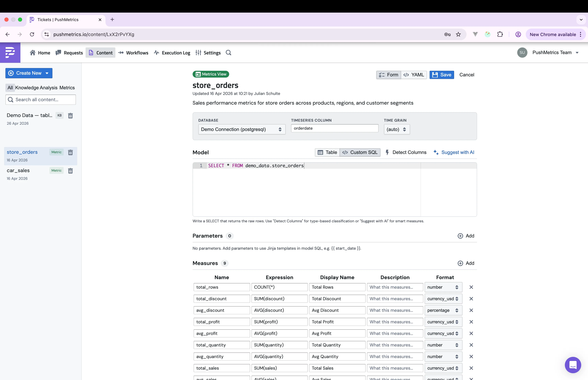This screenshot has height=380, width=588.
Task: Save the metrics view
Action: (442, 75)
